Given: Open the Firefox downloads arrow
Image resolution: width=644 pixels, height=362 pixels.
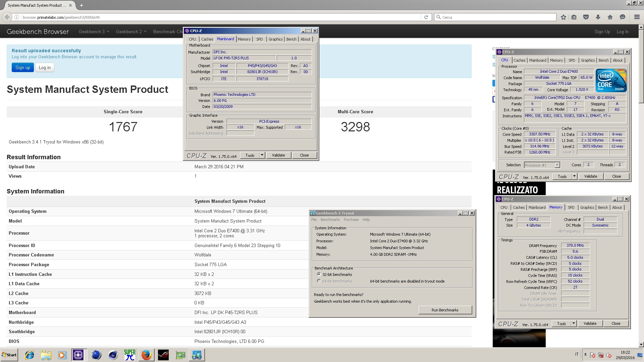Looking at the screenshot, I should 598,17.
